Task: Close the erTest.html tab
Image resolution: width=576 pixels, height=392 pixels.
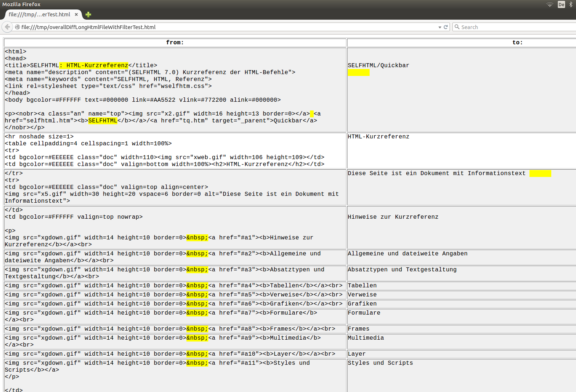Action: [x=76, y=15]
